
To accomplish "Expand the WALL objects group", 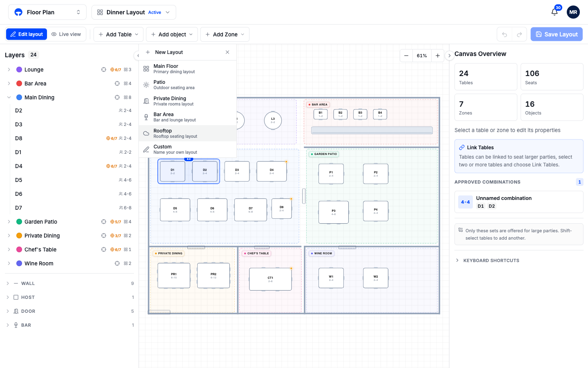I will point(8,283).
